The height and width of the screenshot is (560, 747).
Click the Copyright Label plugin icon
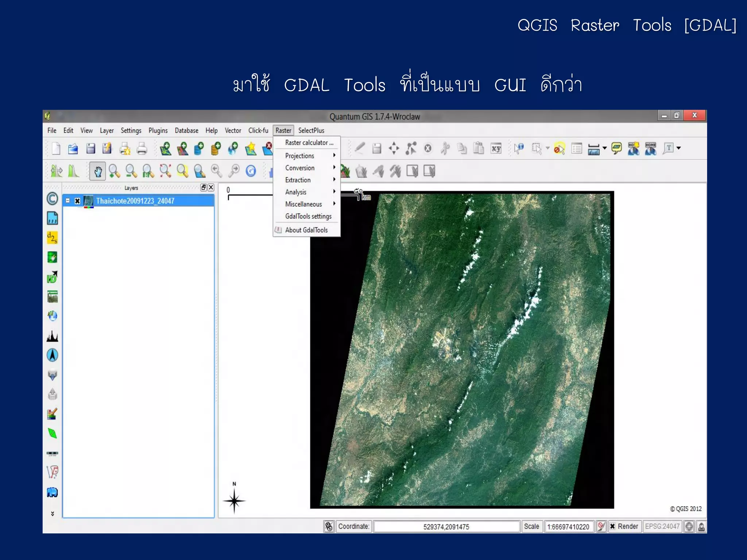53,199
